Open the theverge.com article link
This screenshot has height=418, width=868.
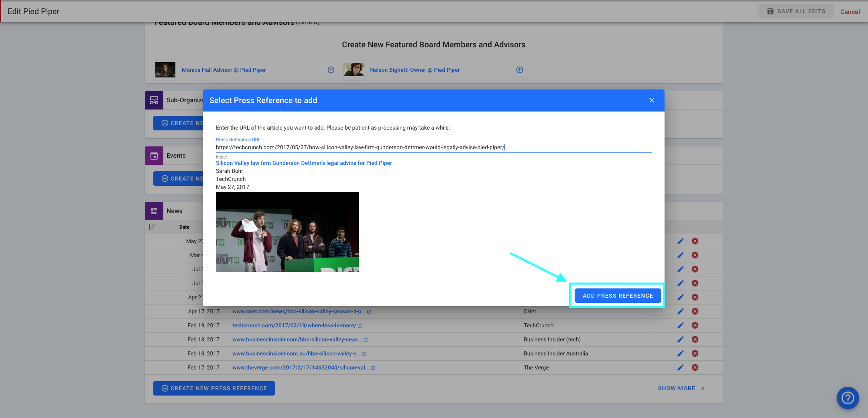[303, 367]
